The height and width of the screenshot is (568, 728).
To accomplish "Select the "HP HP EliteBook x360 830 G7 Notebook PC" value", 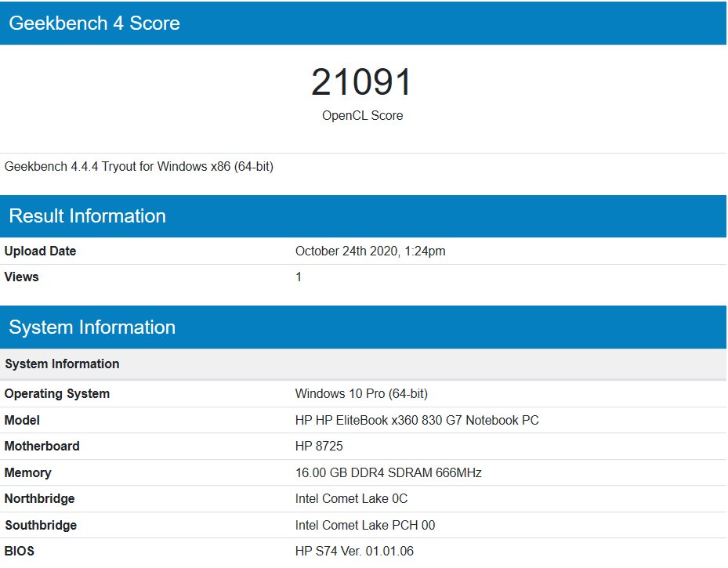I will [x=417, y=421].
